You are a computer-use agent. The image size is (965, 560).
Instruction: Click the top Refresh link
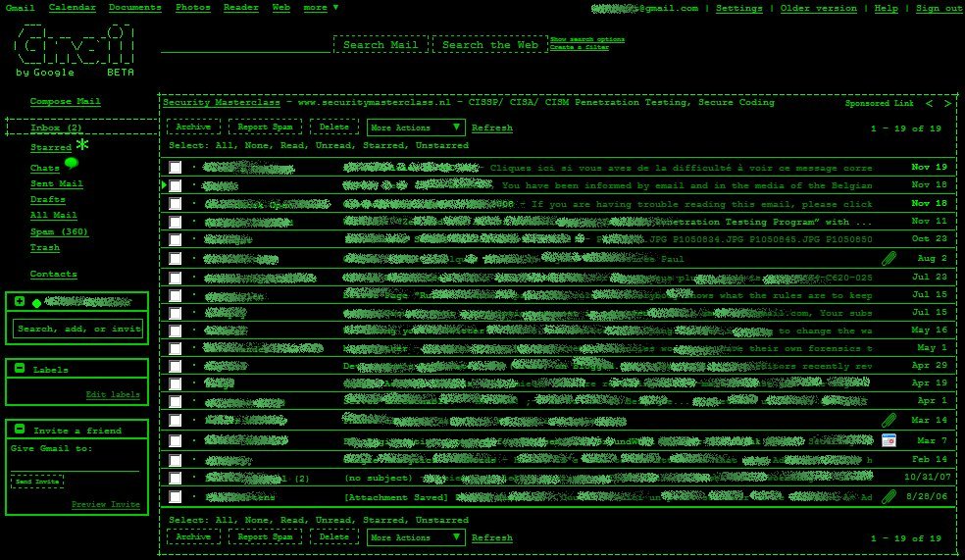pyautogui.click(x=491, y=128)
